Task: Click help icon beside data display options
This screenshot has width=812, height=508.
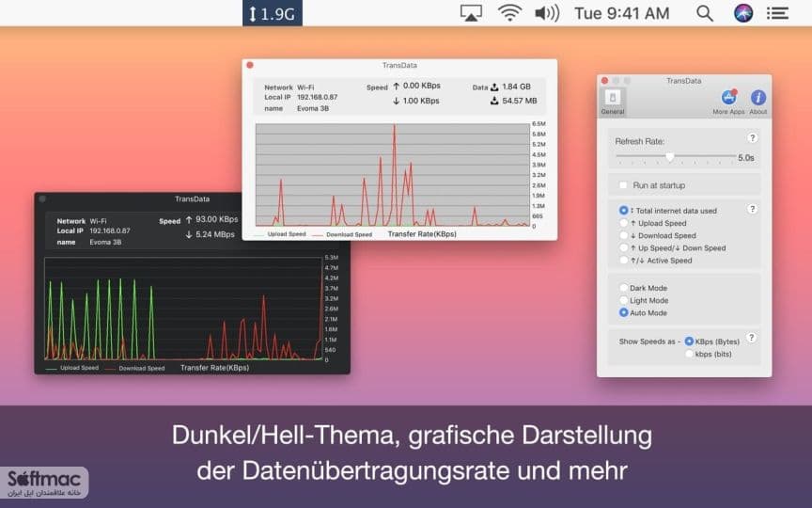Action: 753,209
